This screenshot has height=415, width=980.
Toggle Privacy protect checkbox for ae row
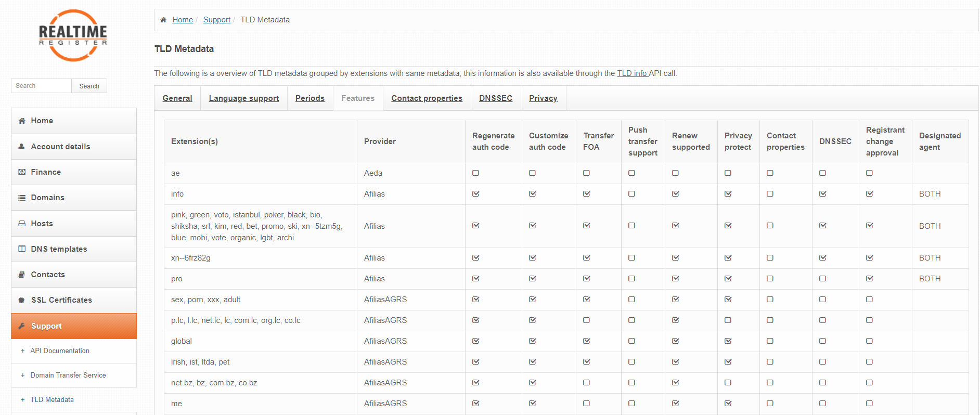click(728, 173)
